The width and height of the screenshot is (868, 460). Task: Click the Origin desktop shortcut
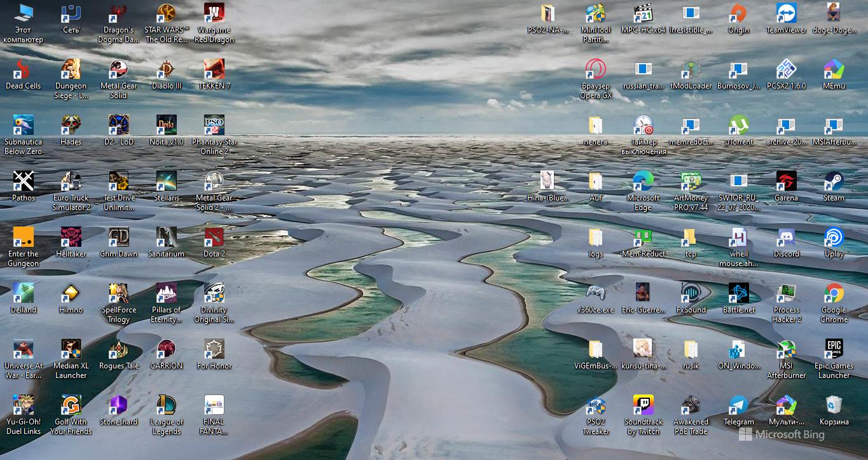tap(739, 18)
